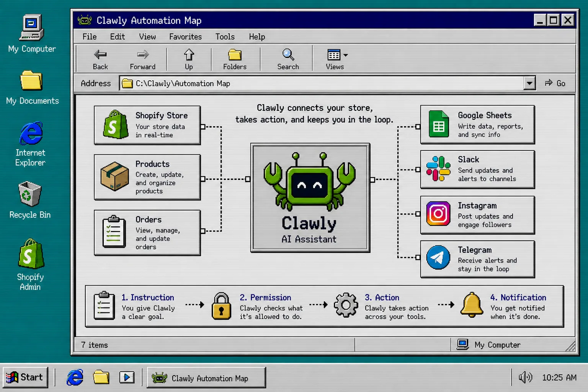
Task: Click the '7 items' status text
Action: tap(95, 345)
